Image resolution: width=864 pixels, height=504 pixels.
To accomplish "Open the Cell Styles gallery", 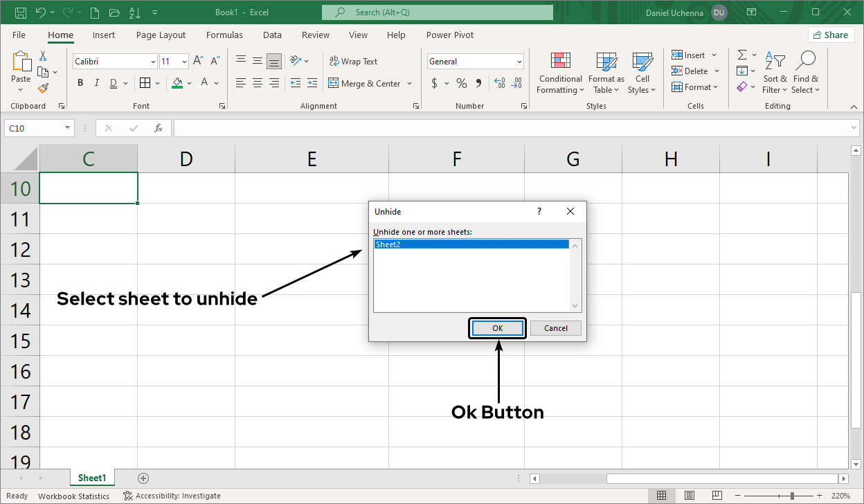I will click(x=642, y=72).
